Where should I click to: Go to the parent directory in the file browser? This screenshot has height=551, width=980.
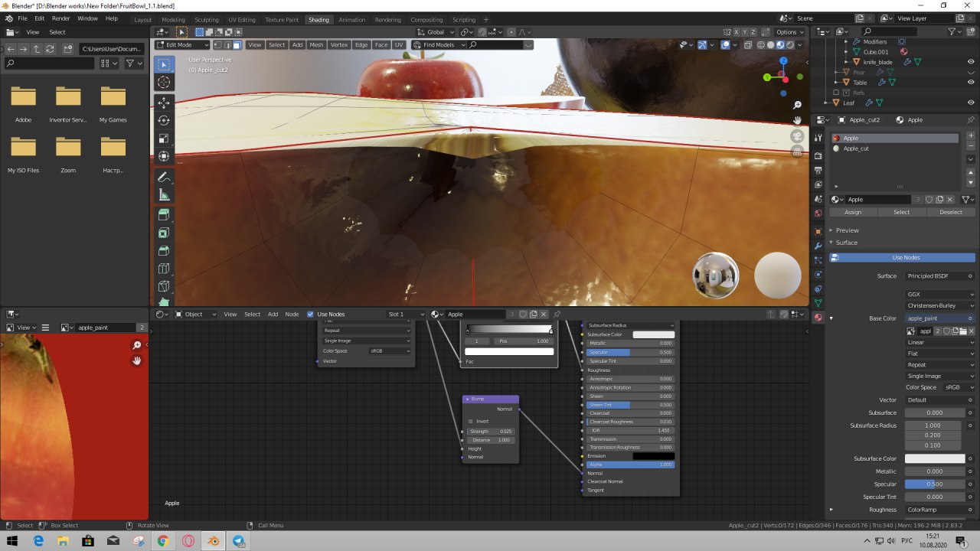(37, 48)
